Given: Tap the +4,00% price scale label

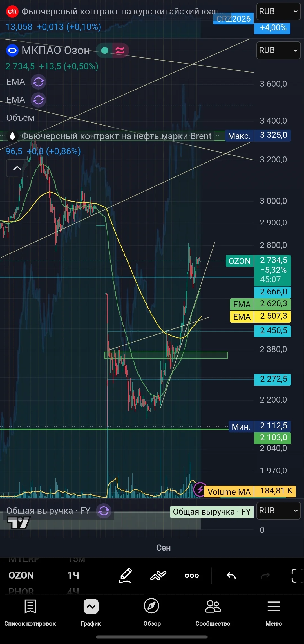Looking at the screenshot, I should [x=272, y=28].
